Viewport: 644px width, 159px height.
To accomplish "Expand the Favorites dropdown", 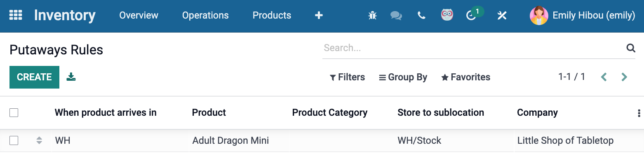I will (x=466, y=77).
